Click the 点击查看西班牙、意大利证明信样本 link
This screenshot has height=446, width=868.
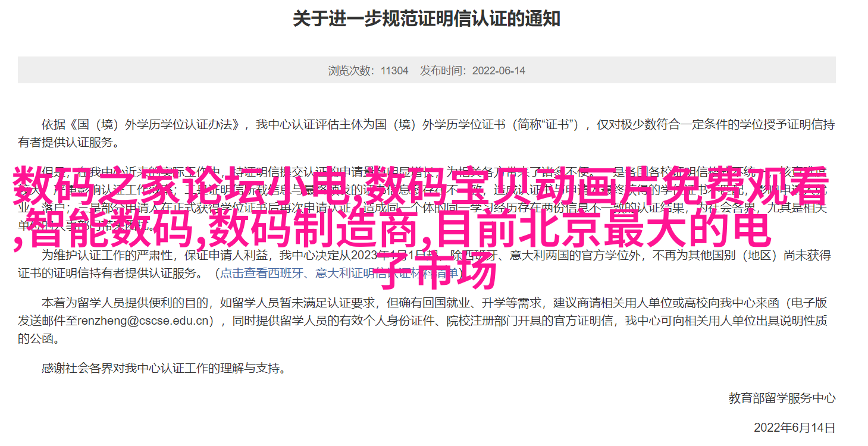341,273
